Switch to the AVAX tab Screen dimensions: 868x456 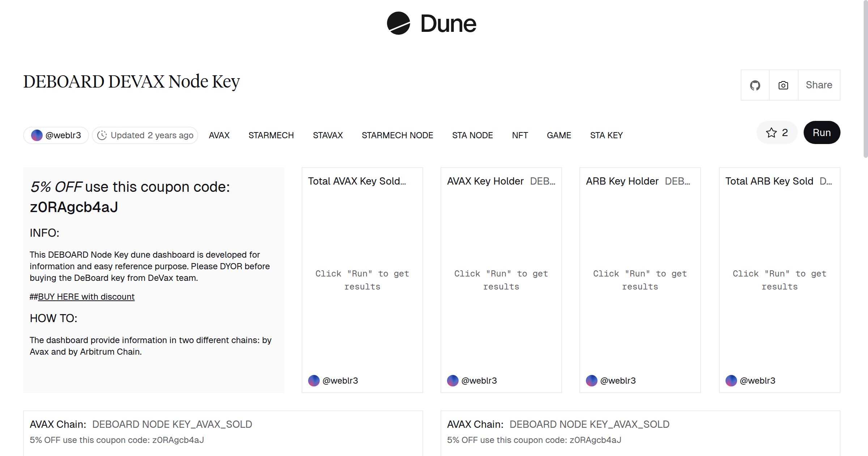click(219, 135)
